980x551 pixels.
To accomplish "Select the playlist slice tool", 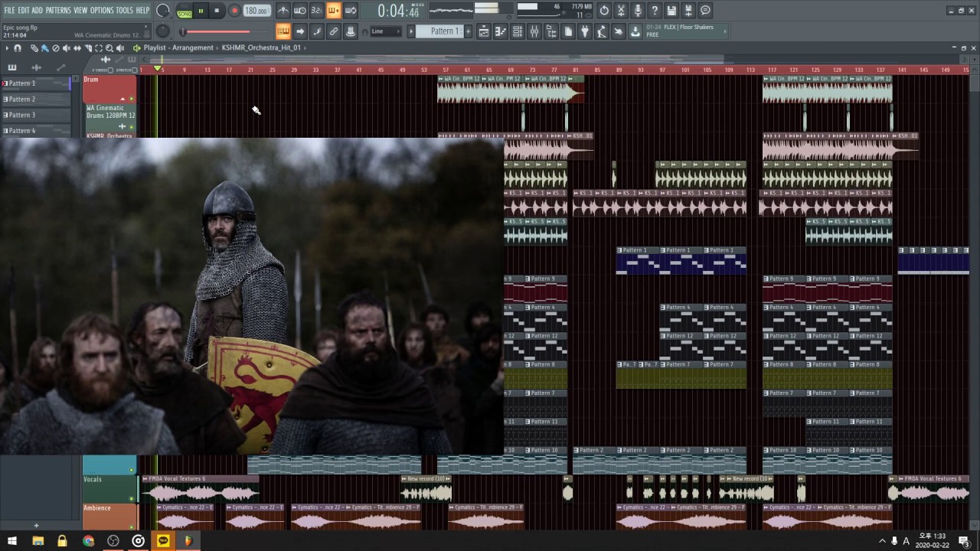I will point(88,48).
